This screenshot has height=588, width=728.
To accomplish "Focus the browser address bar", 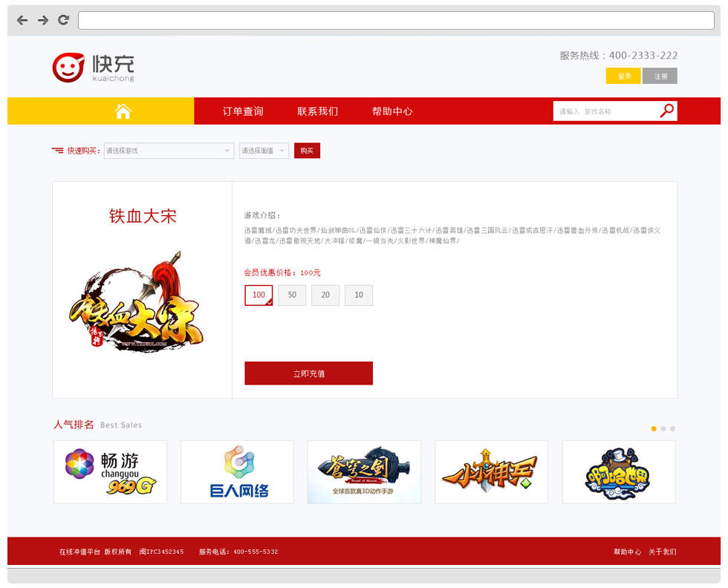I will click(x=396, y=21).
